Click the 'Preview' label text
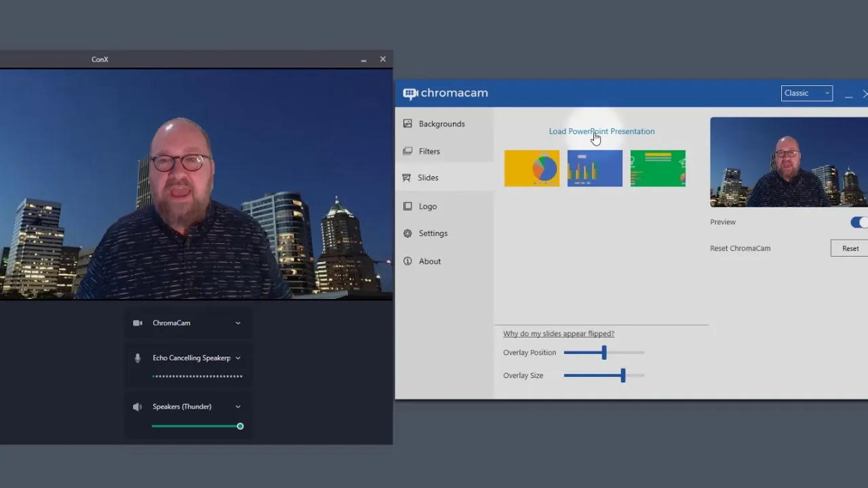The height and width of the screenshot is (488, 868). pyautogui.click(x=723, y=222)
